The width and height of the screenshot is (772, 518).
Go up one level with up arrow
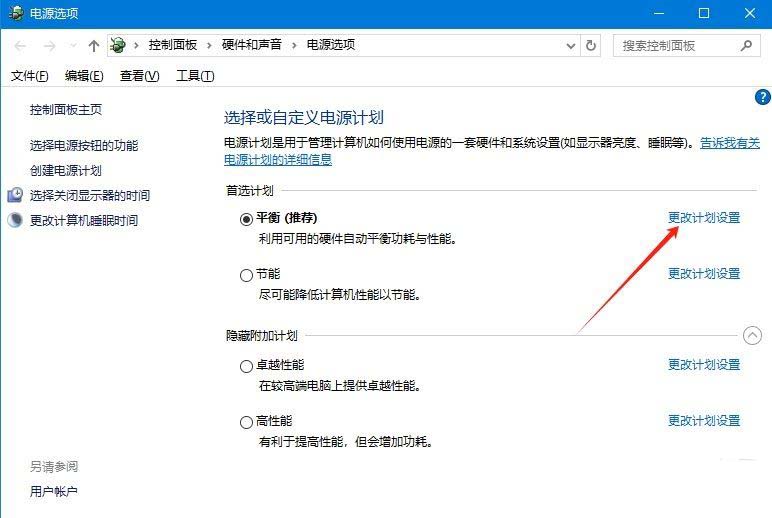coord(94,46)
